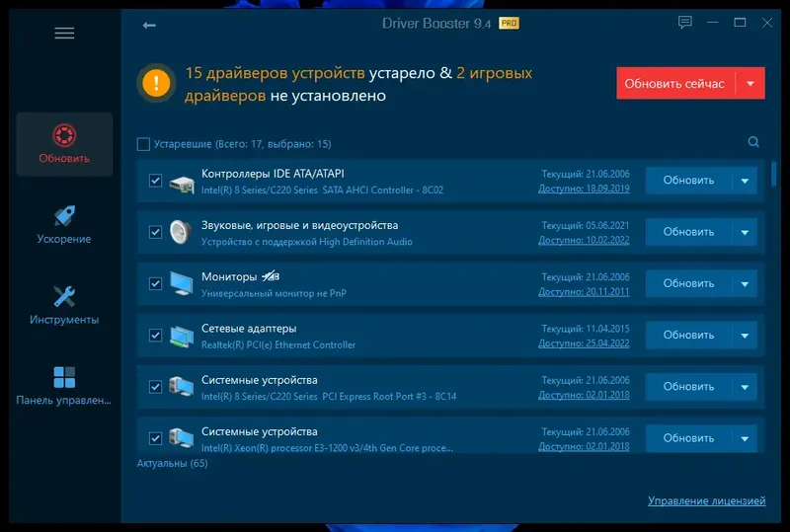Open update options for Xeon processor driver
Image resolution: width=790 pixels, height=532 pixels.
745,438
